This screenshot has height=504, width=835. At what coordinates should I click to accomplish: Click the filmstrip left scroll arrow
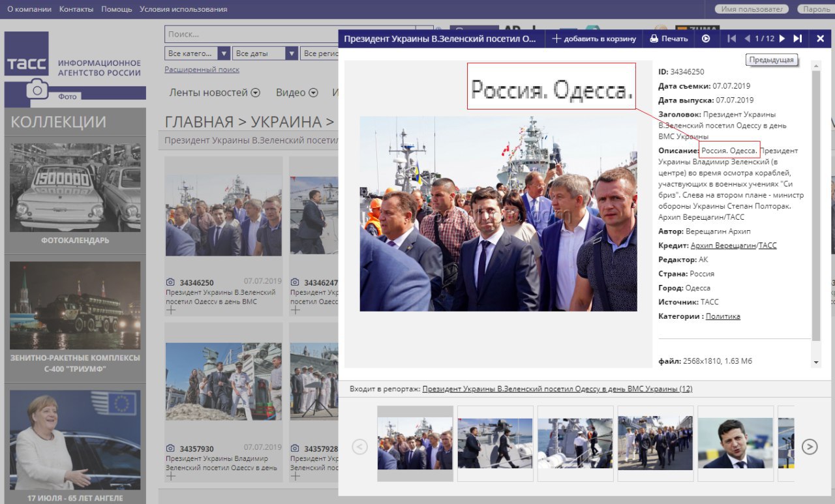(359, 447)
